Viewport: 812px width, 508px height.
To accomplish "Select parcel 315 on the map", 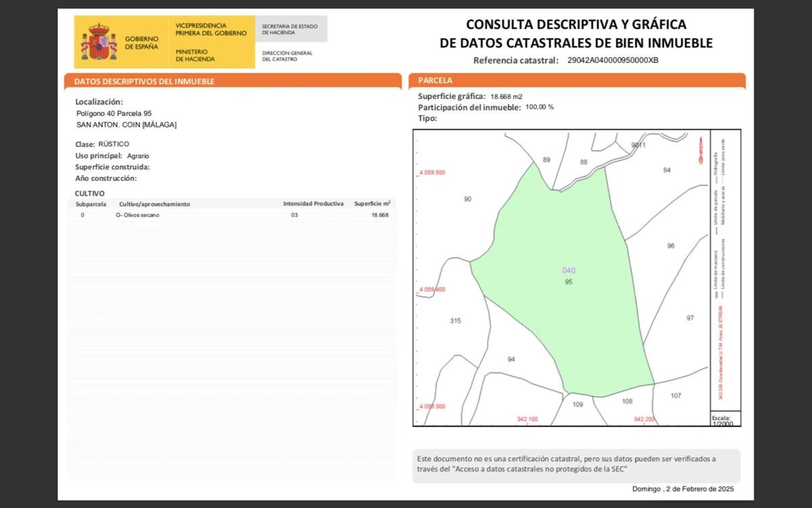I will (455, 320).
